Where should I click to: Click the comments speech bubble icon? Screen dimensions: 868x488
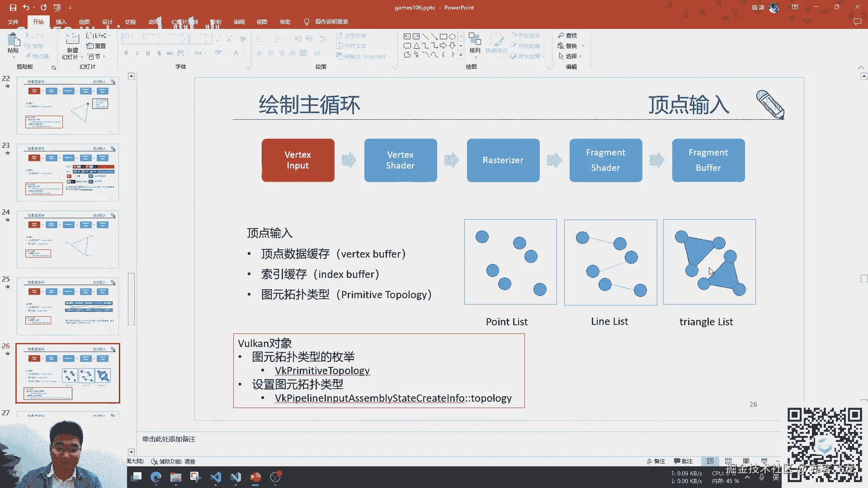(x=857, y=22)
